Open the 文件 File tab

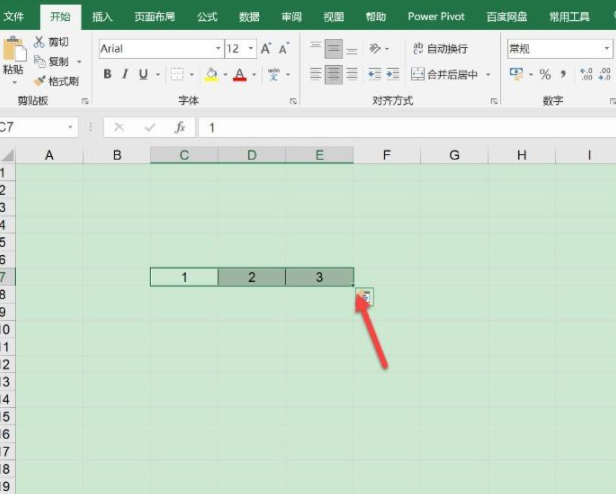pos(14,17)
